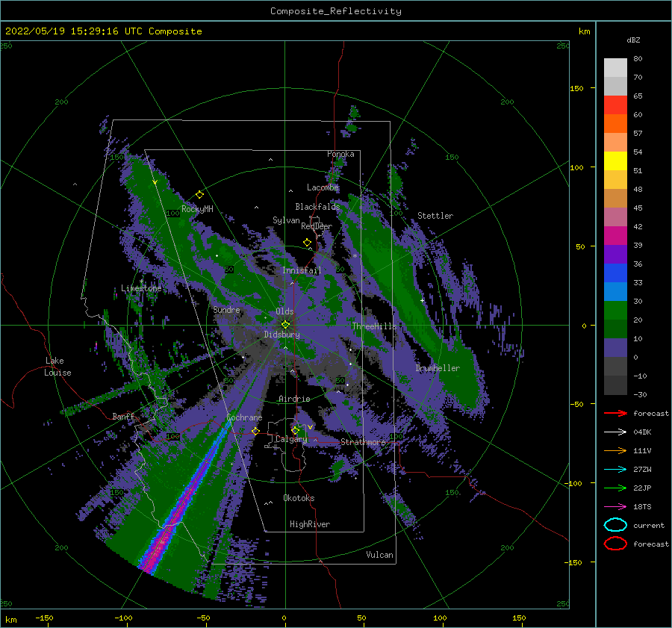Screen dimensions: 672x628
Task: Click the cyan current ellipse legend icon
Action: pyautogui.click(x=615, y=525)
